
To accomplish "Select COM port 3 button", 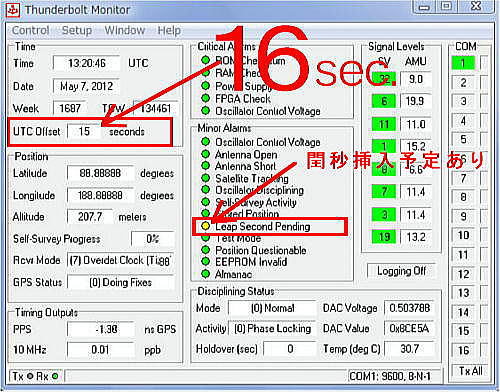I will click(x=463, y=101).
